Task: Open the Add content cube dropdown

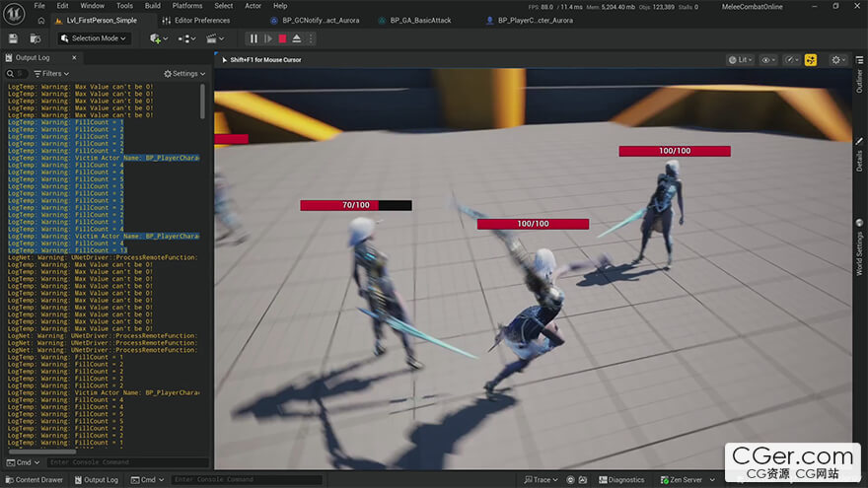Action: tap(159, 38)
